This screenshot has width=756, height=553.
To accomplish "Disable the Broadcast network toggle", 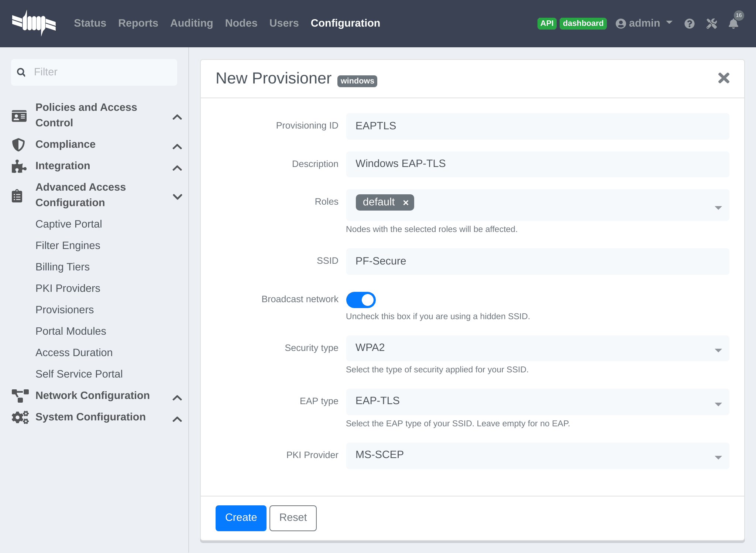I will pyautogui.click(x=361, y=300).
